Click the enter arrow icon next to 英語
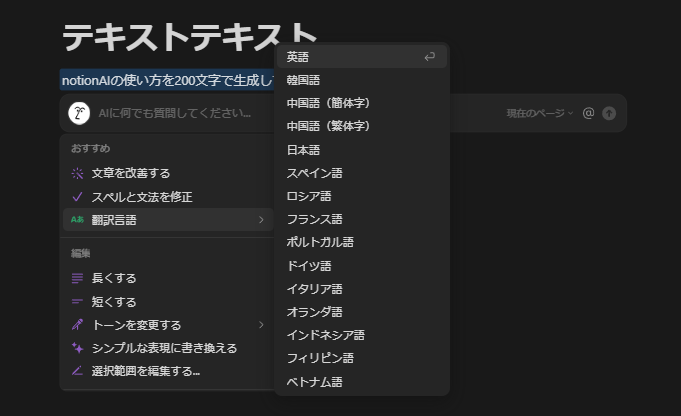This screenshot has width=681, height=416. point(430,57)
